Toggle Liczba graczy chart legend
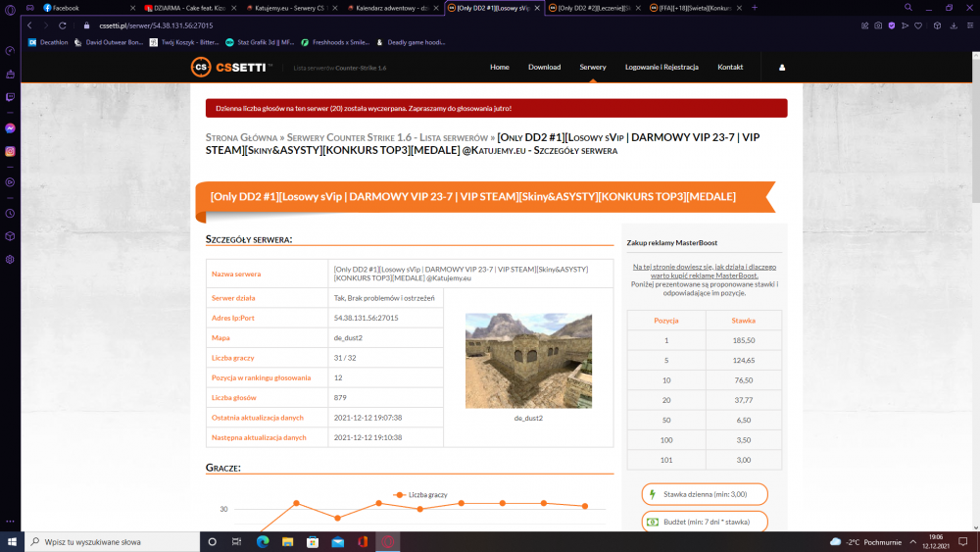Viewport: 980px width, 552px height. (x=420, y=494)
